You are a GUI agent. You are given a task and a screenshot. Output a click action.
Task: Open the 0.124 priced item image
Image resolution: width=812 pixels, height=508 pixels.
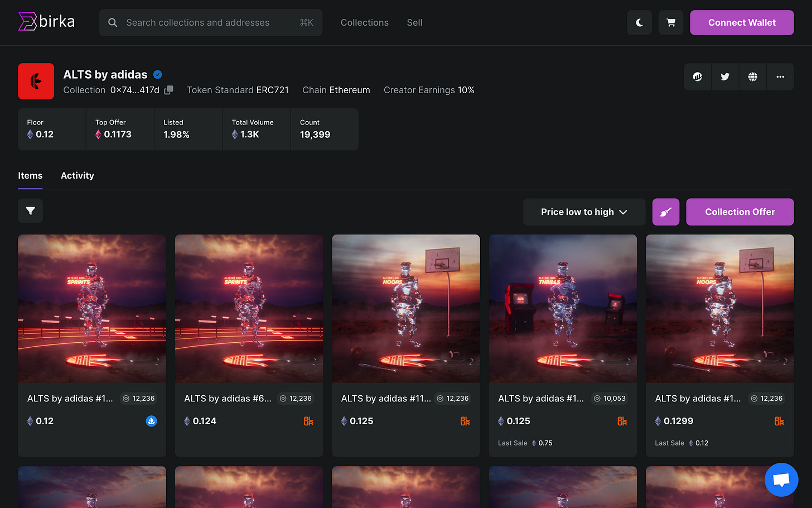tap(249, 309)
